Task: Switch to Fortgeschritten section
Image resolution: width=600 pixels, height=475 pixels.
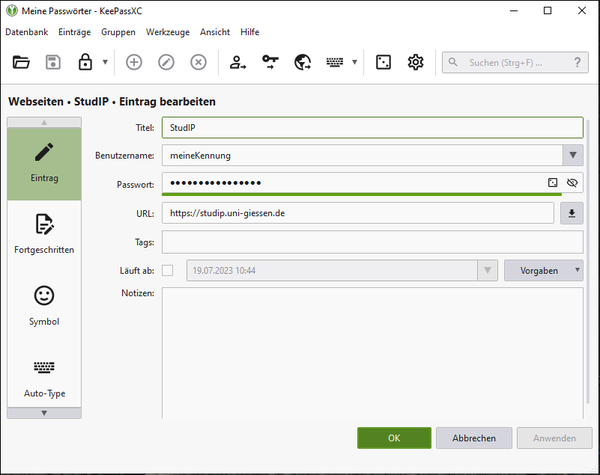Action: tap(44, 234)
